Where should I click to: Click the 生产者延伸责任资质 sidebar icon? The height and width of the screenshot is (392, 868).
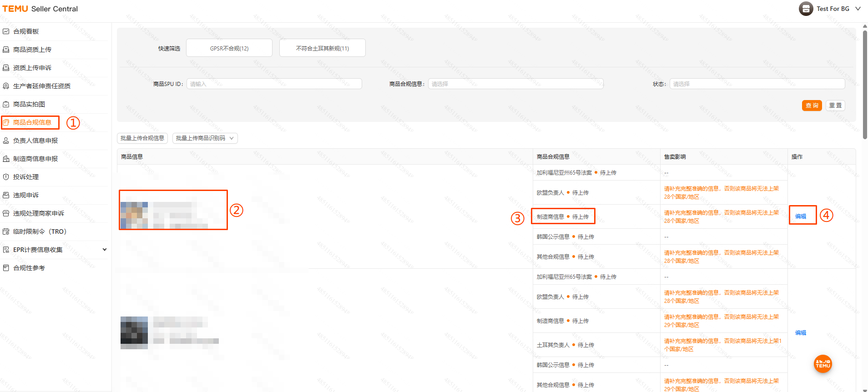[6, 86]
